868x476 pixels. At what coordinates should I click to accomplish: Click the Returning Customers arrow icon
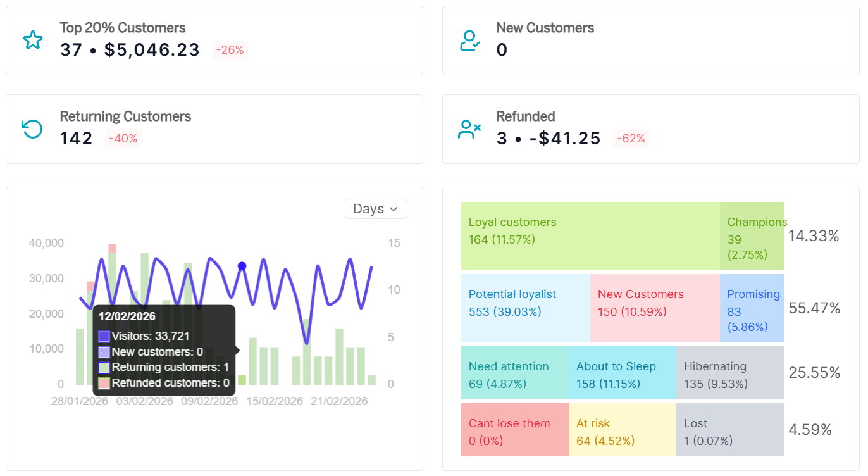click(32, 129)
